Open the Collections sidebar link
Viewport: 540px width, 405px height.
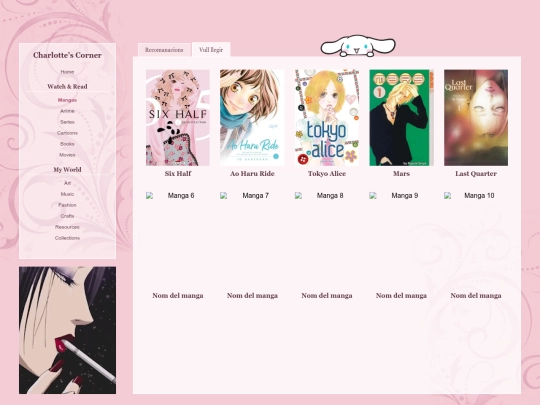[67, 238]
